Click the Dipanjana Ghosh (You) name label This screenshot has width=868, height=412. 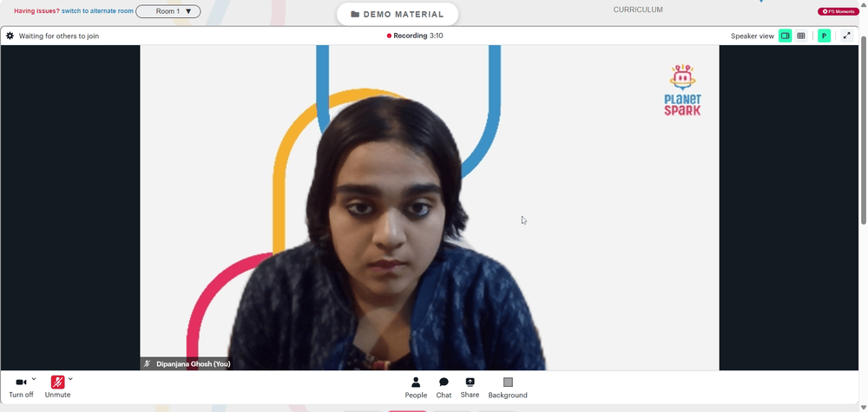tap(194, 364)
